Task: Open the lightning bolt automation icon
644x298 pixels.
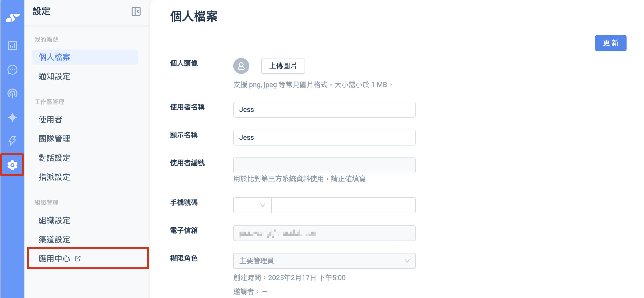Action: [x=12, y=141]
